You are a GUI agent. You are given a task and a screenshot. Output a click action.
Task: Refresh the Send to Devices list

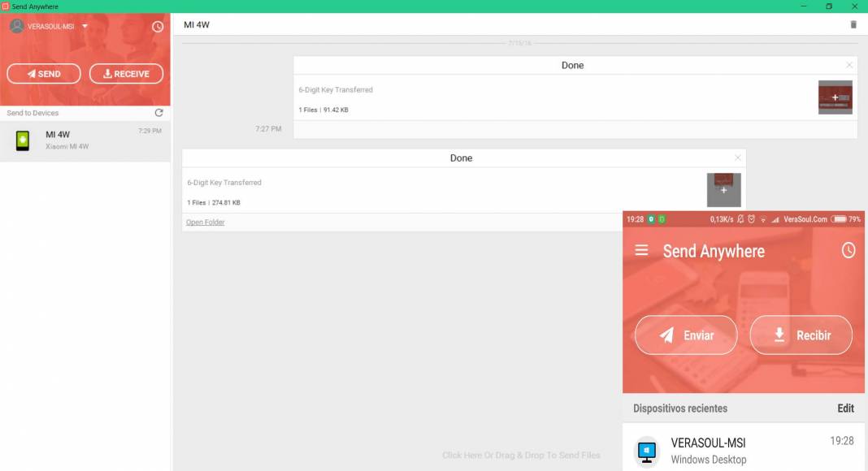pyautogui.click(x=158, y=113)
